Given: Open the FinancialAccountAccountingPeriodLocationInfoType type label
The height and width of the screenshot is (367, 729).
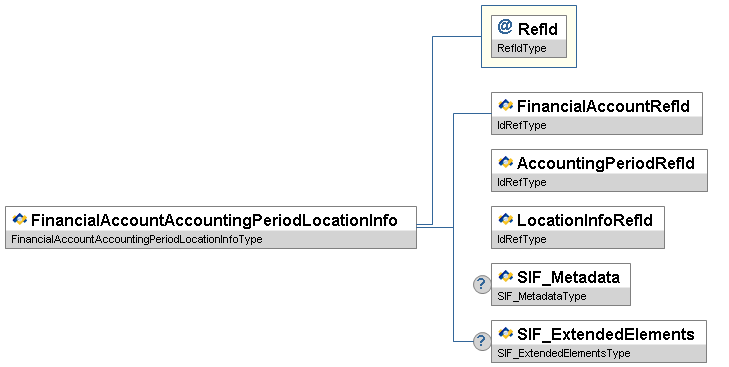Looking at the screenshot, I should click(137, 240).
